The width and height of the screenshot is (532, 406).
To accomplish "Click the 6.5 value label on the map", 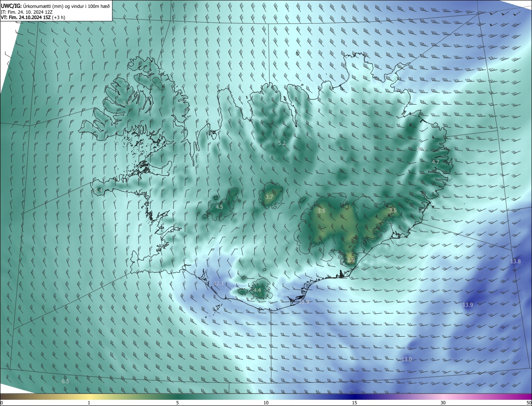I will click(x=65, y=381).
